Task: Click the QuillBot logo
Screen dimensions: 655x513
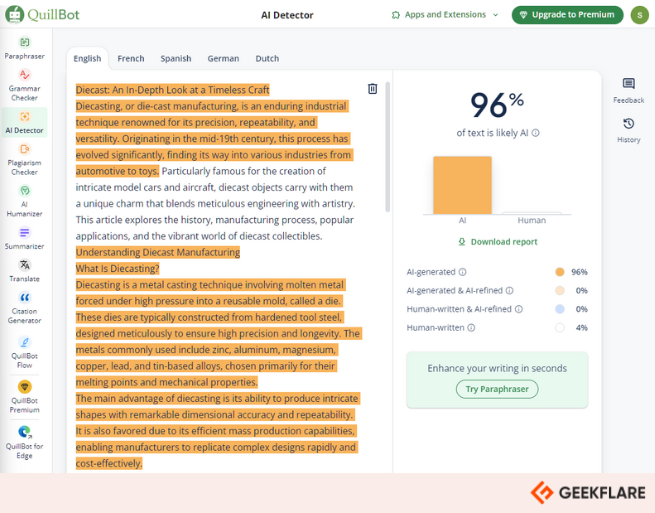Action: point(42,15)
